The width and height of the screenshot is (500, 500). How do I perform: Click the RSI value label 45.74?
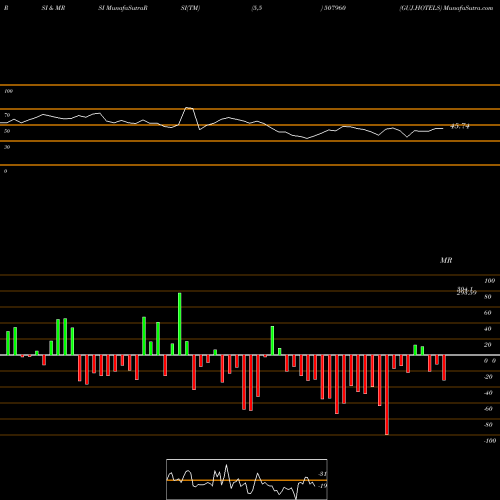[460, 126]
